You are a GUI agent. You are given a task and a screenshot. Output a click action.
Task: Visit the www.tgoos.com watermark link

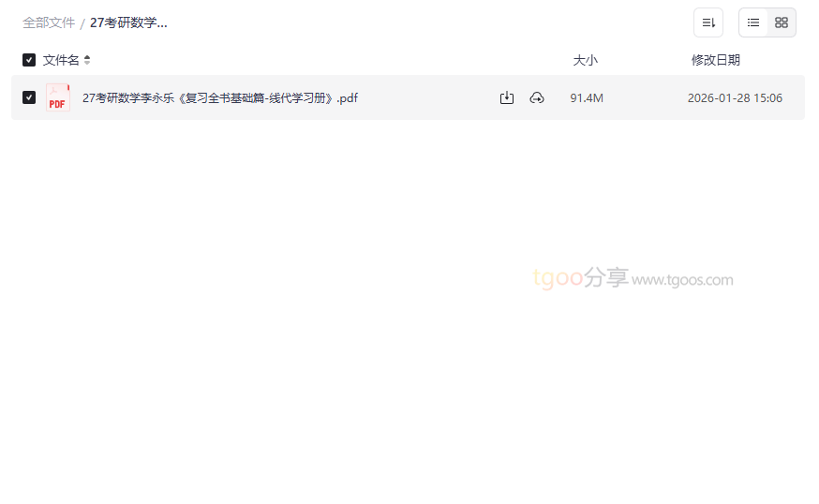(x=682, y=280)
